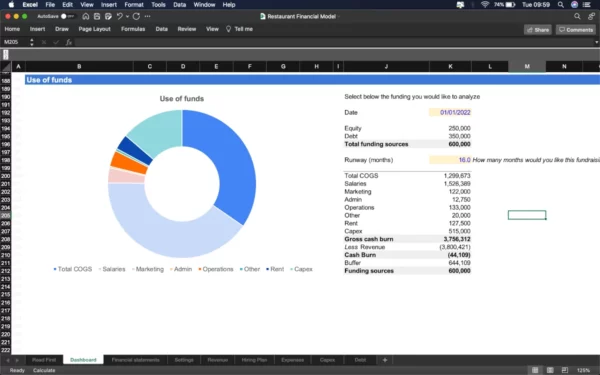This screenshot has height=375, width=600.
Task: Switch to the Expenses sheet
Action: (x=292, y=360)
